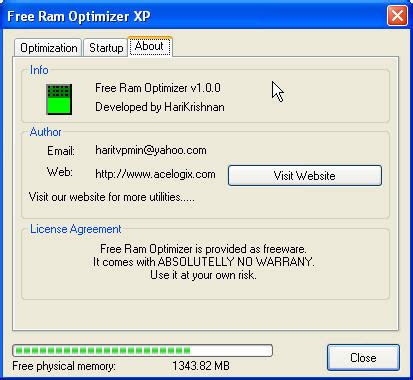Close the window using the red X

point(397,15)
